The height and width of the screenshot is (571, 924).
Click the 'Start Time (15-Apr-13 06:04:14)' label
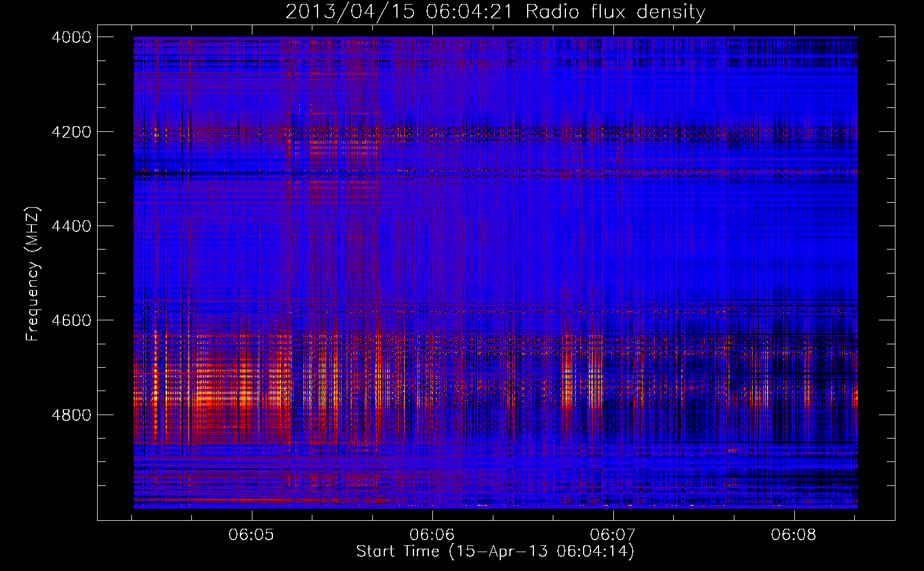[x=495, y=552]
